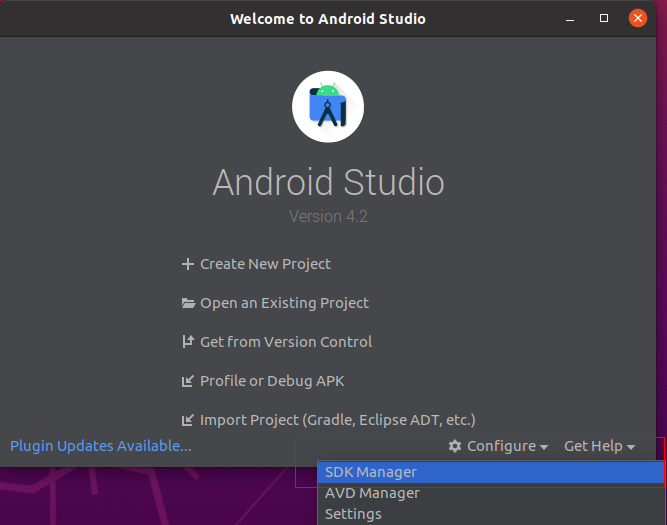Screen dimensions: 667x525
Task: Click the plus icon beside Create New Project
Action: 188,264
